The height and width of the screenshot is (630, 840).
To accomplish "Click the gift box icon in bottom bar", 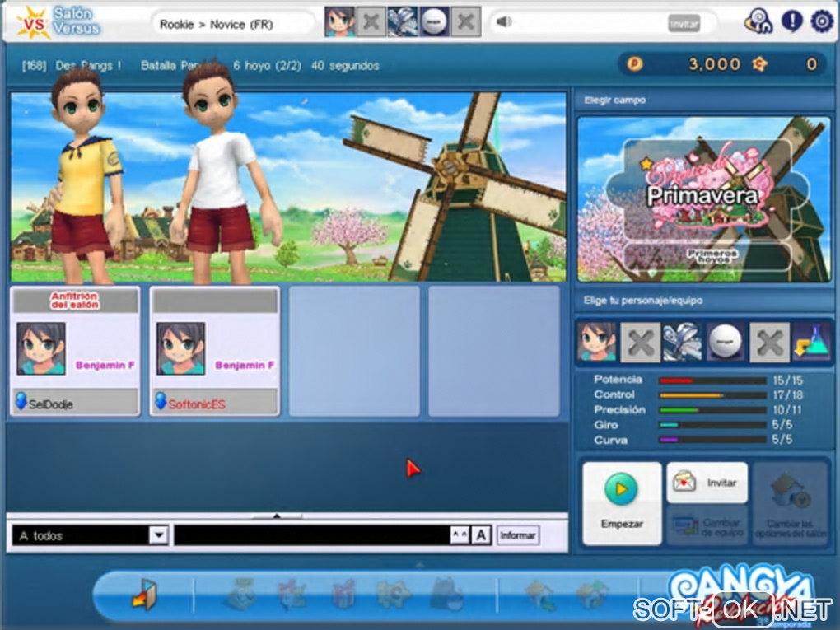I will tap(344, 594).
